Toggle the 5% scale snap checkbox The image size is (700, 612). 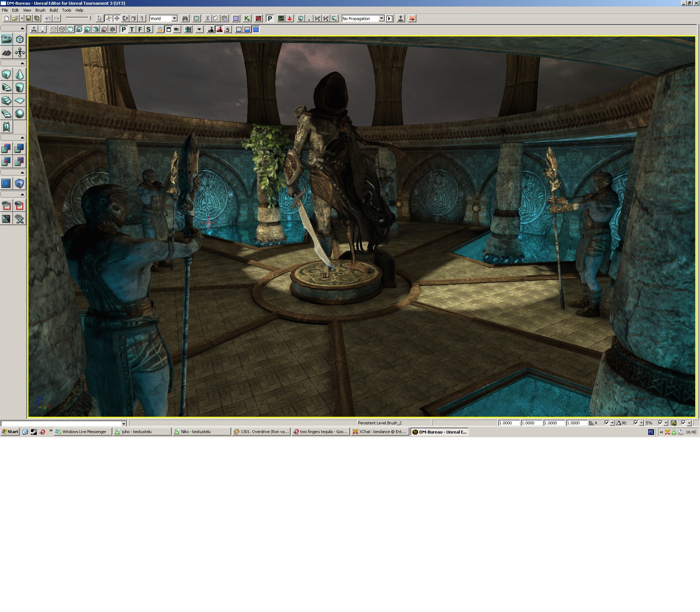660,423
